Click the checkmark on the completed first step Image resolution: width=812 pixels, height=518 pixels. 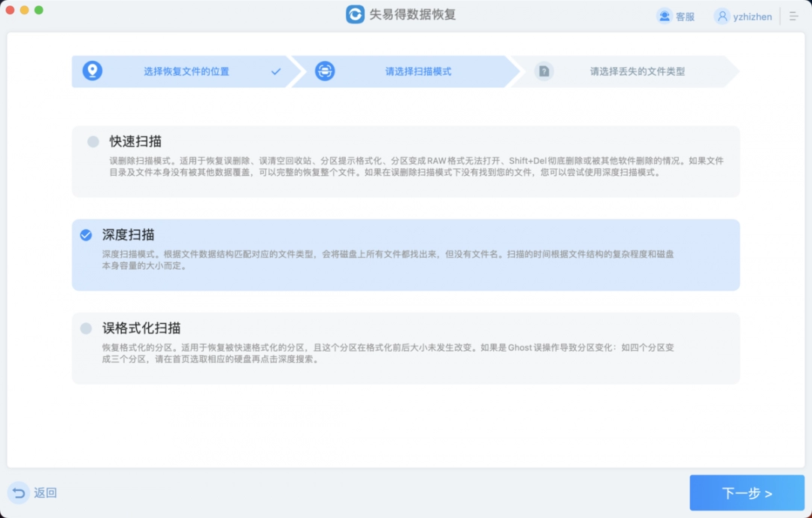(275, 71)
